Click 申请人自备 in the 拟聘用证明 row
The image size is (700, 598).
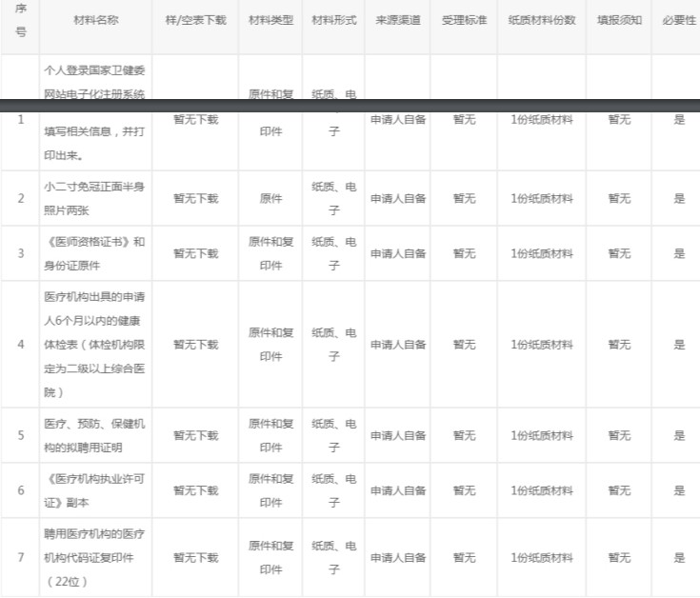tap(398, 435)
